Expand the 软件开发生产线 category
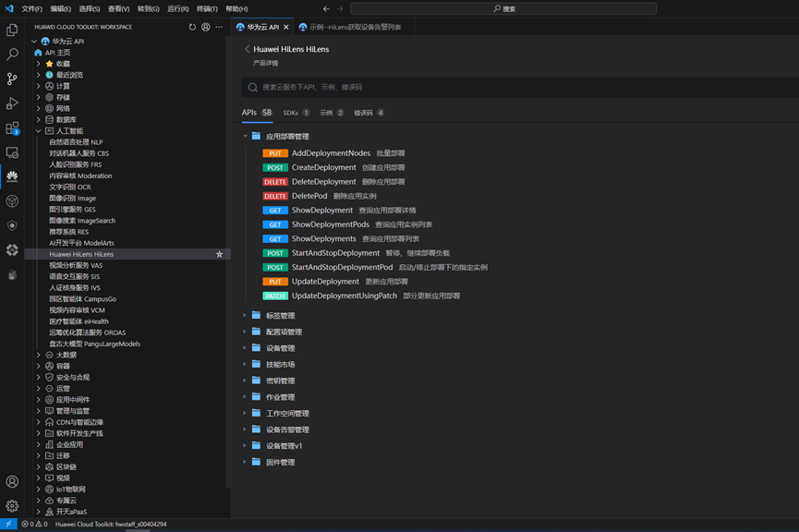Screen dimensions: 799x532 (x=38, y=433)
